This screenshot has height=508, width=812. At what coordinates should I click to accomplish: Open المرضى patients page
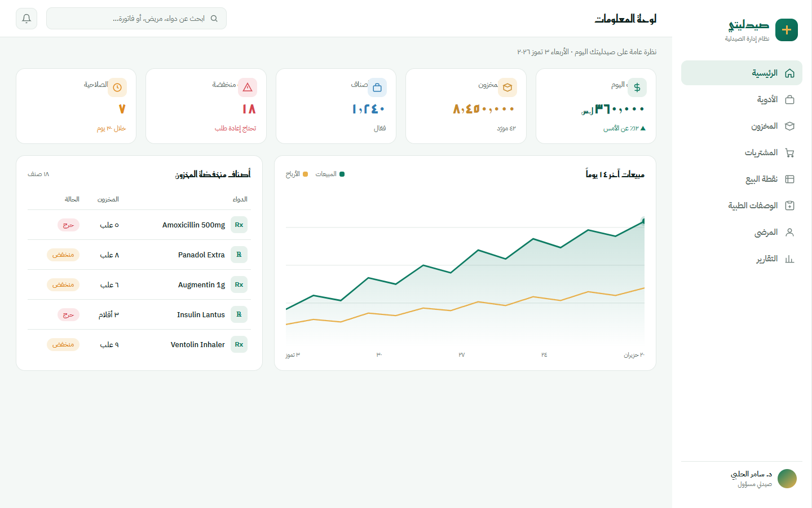[x=742, y=232]
